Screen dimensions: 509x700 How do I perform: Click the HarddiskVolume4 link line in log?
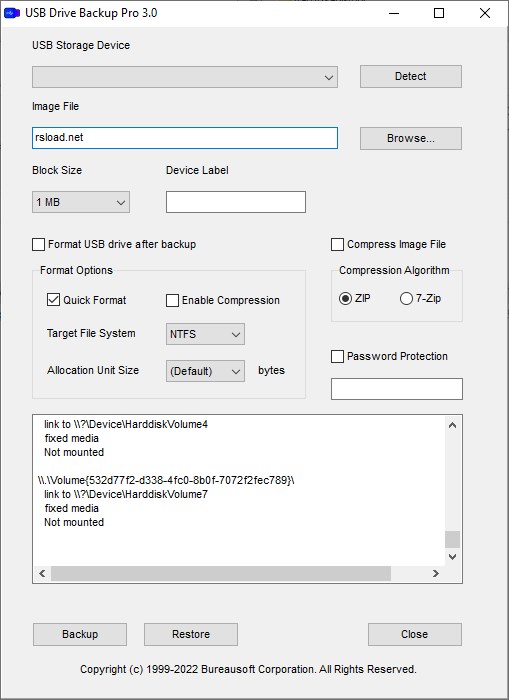(x=126, y=424)
